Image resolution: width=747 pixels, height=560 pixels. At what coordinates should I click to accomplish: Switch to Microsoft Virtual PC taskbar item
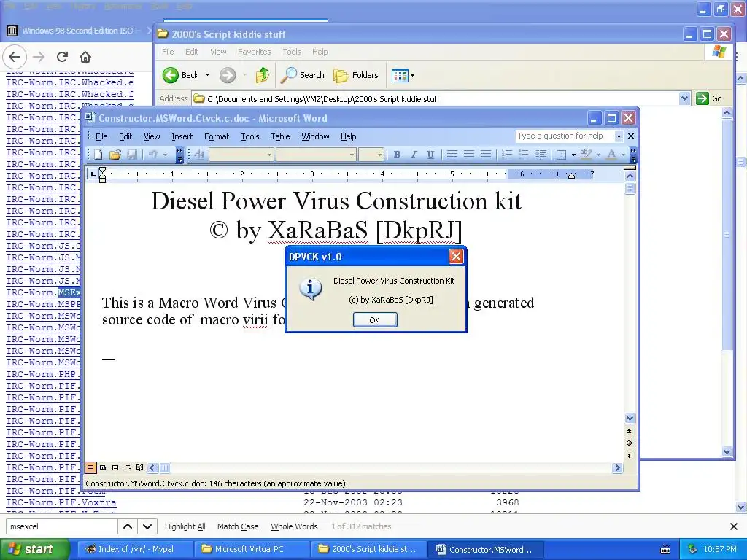pos(251,549)
